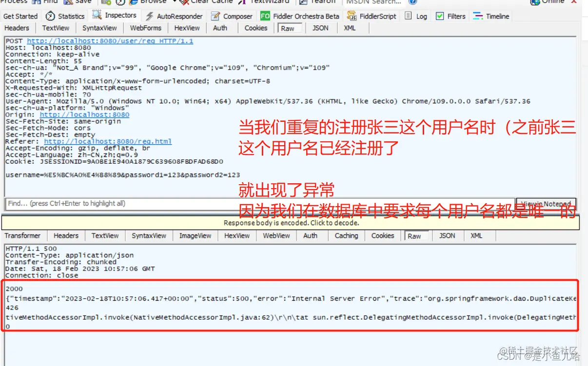Click the JSON body line starting with timestamp
The image size is (588, 366).
(x=291, y=298)
